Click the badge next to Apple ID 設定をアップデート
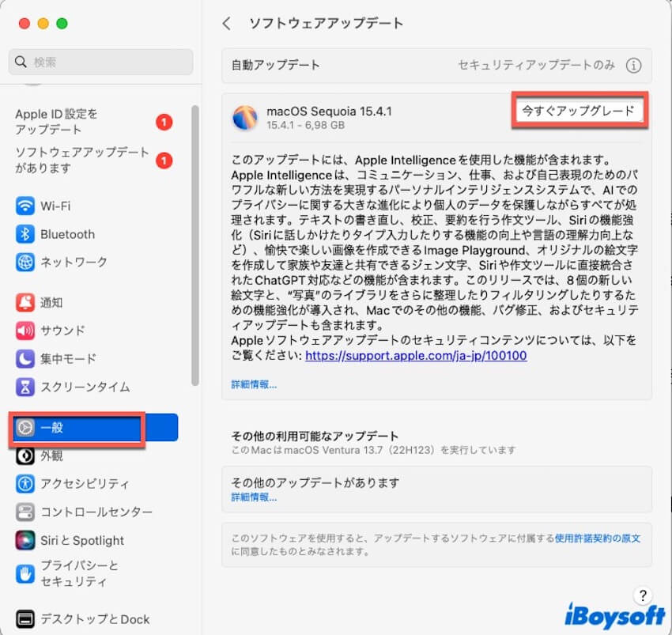The width and height of the screenshot is (672, 635). [164, 123]
